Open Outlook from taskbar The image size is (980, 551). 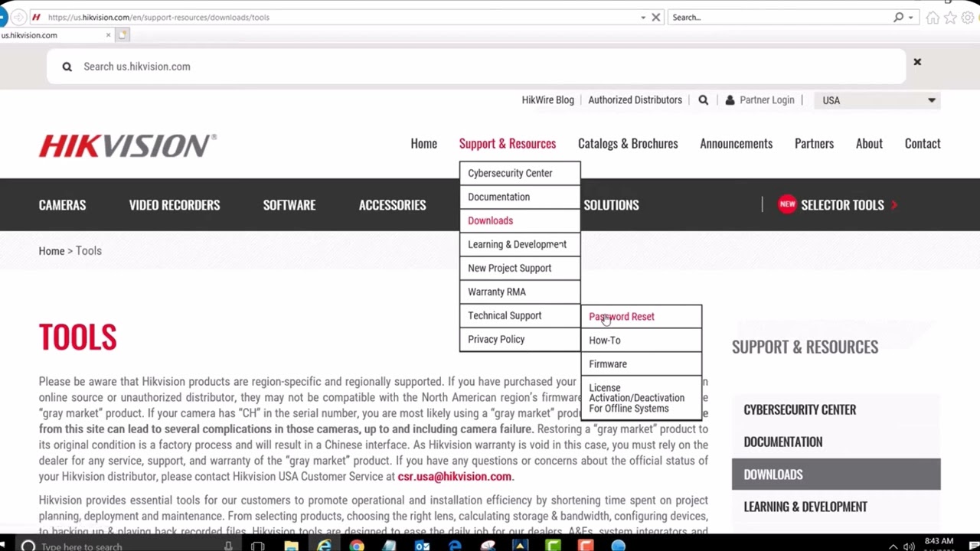(422, 546)
